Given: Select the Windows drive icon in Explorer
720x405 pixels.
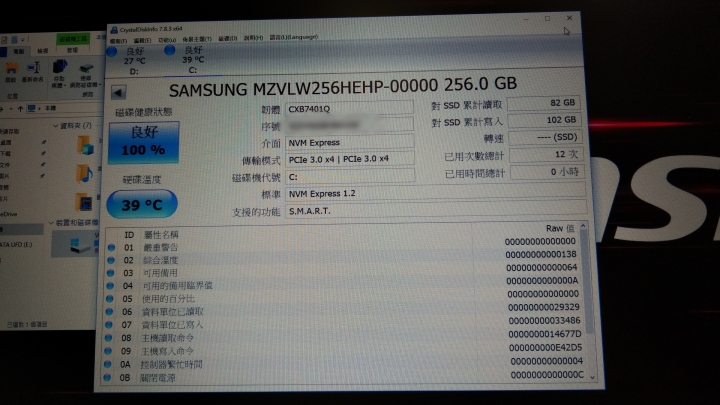Looking at the screenshot, I should 80,245.
